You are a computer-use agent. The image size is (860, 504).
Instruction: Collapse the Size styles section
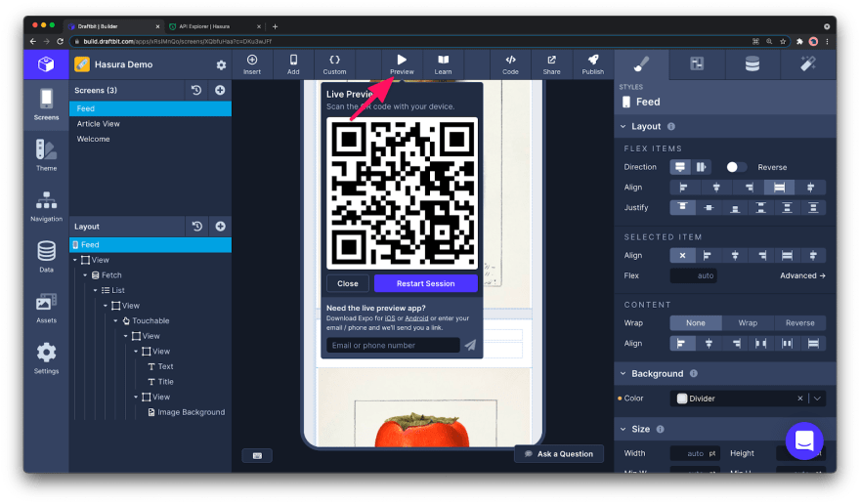(x=623, y=429)
